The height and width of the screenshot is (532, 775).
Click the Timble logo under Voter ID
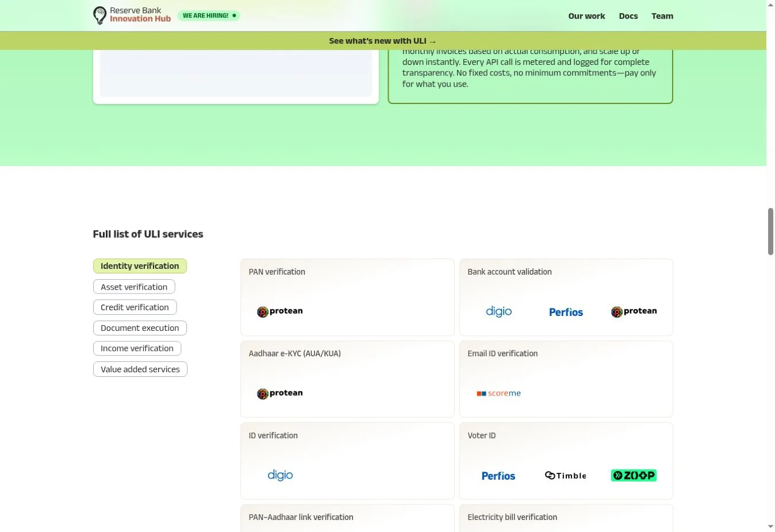tap(566, 476)
